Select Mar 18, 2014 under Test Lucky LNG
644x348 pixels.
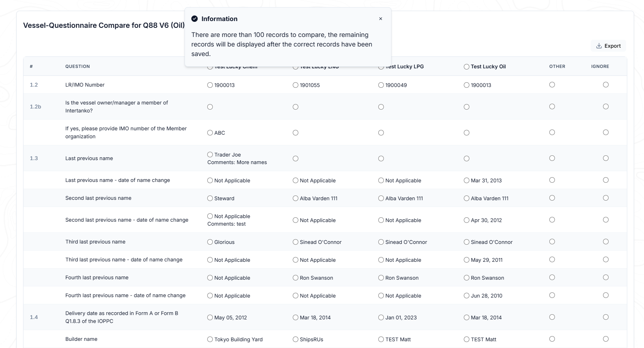[296, 317]
